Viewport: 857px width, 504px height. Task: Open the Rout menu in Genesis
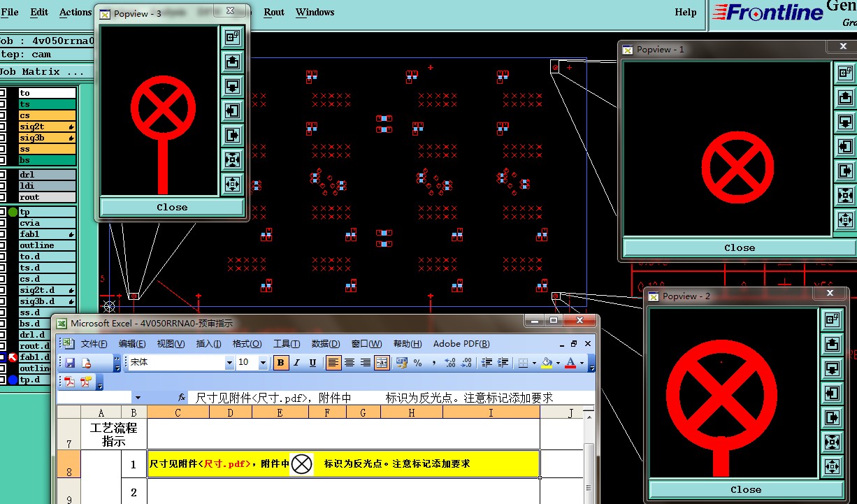[274, 12]
